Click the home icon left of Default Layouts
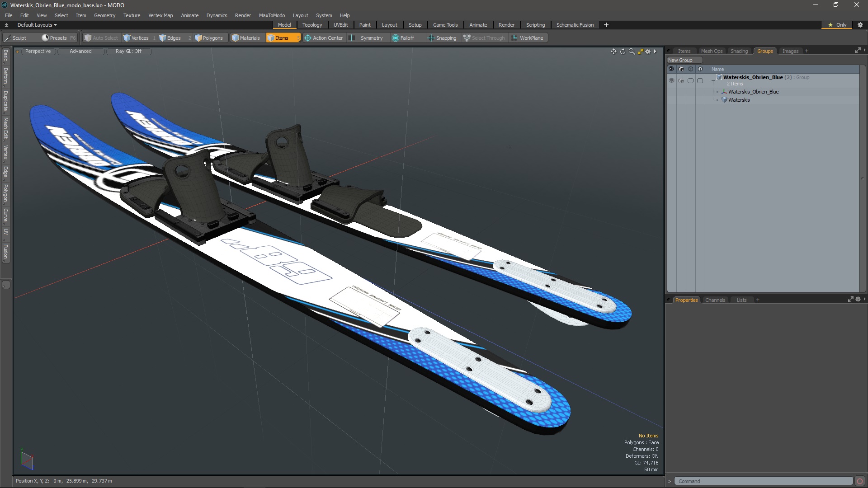868x488 pixels. 6,25
